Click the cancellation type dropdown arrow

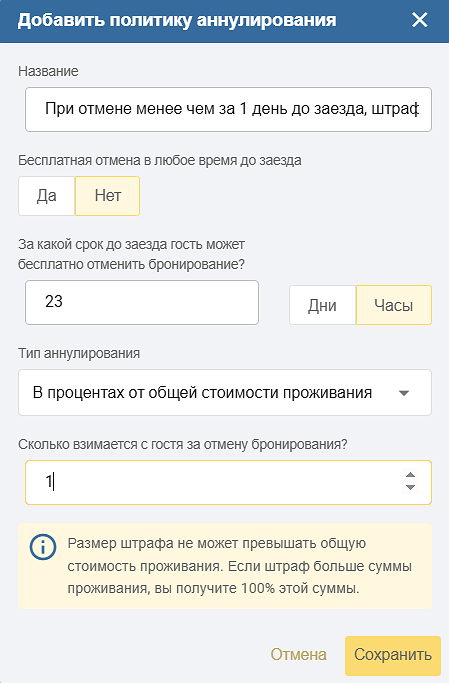404,393
